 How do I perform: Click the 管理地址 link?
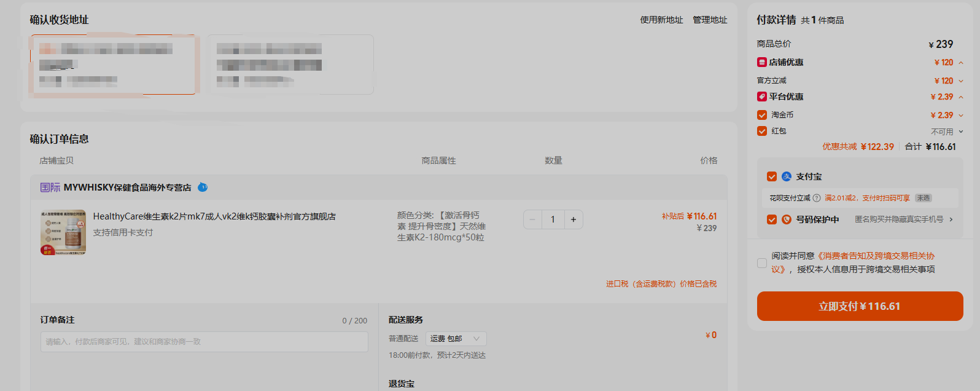(710, 20)
